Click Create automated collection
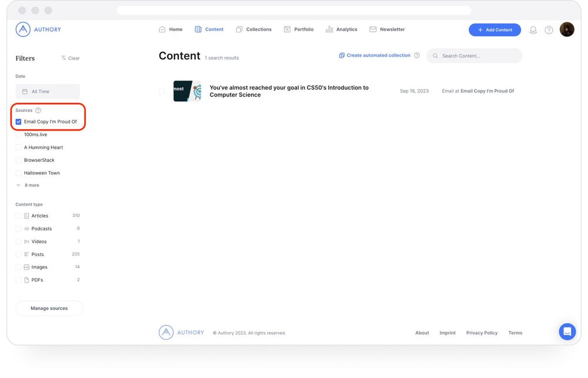 [376, 55]
